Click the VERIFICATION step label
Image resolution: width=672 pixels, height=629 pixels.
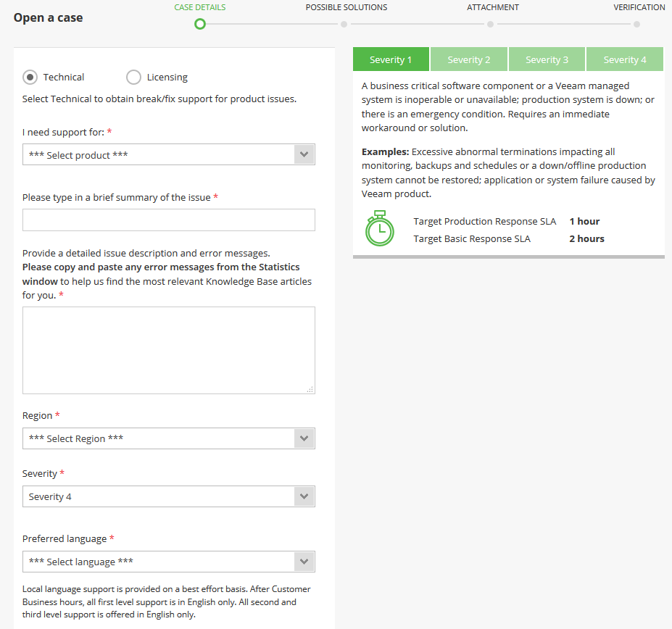[639, 7]
